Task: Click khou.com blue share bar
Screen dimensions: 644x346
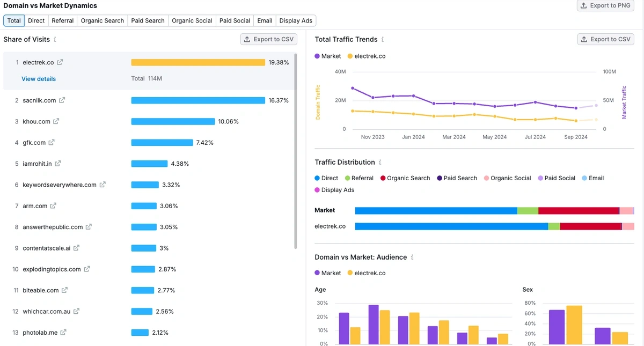Action: 173,121
